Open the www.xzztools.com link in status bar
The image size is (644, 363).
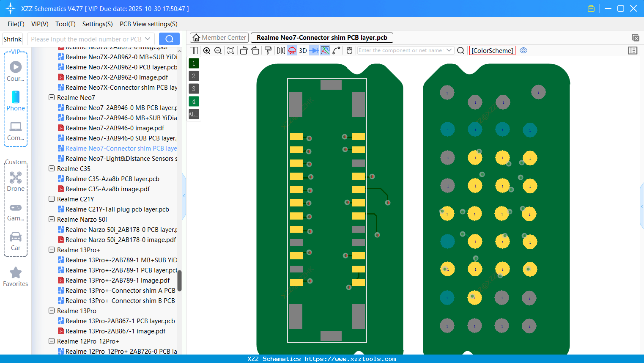click(350, 359)
